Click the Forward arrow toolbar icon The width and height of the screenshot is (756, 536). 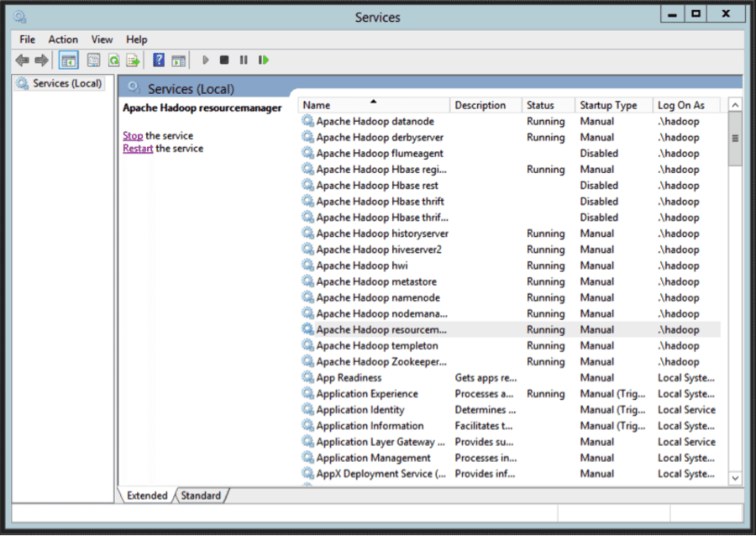(42, 60)
